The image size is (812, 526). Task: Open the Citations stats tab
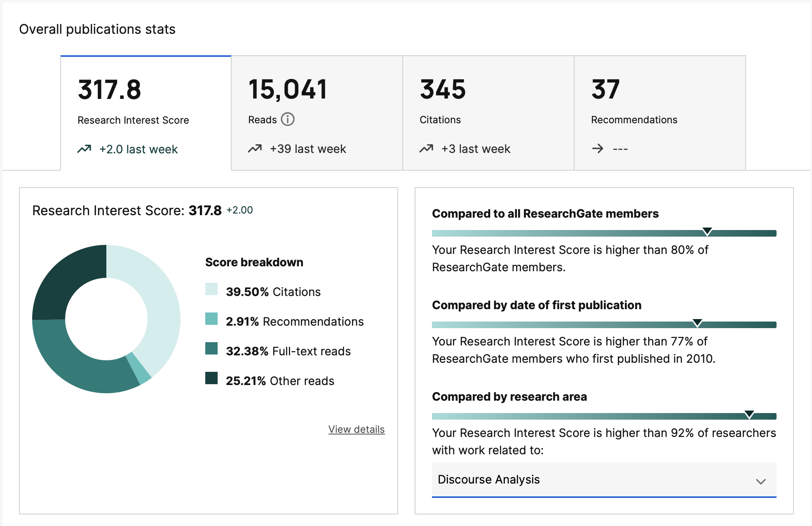coord(488,113)
